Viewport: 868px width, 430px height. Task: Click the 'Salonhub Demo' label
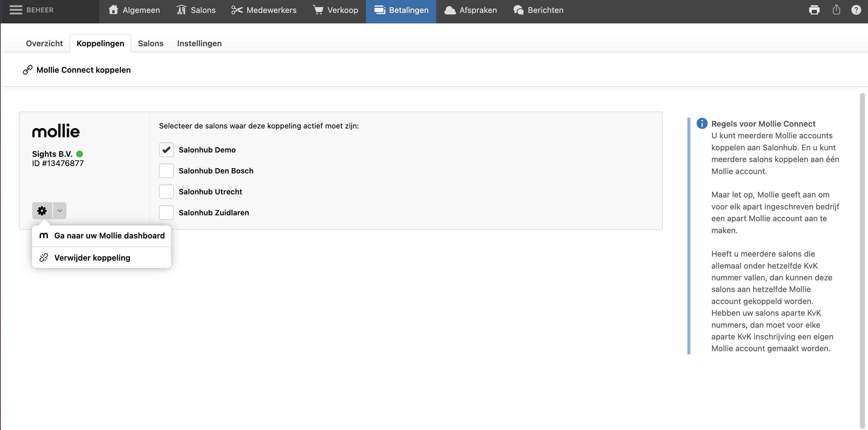pos(207,150)
